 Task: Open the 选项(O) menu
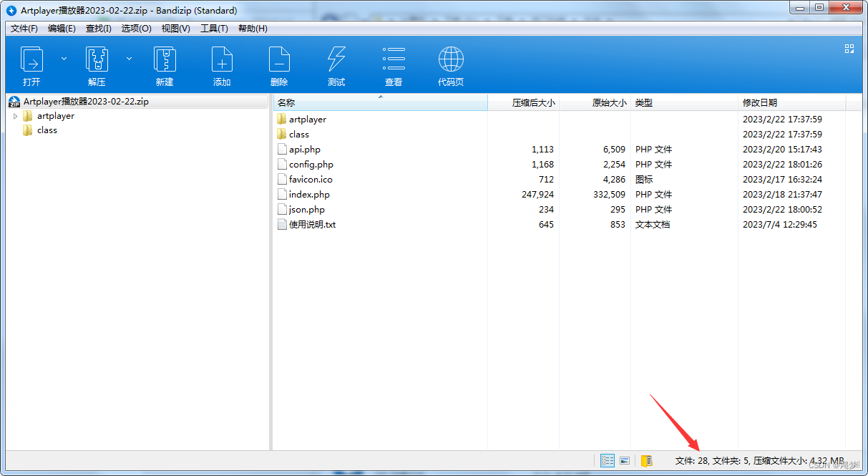[x=136, y=29]
